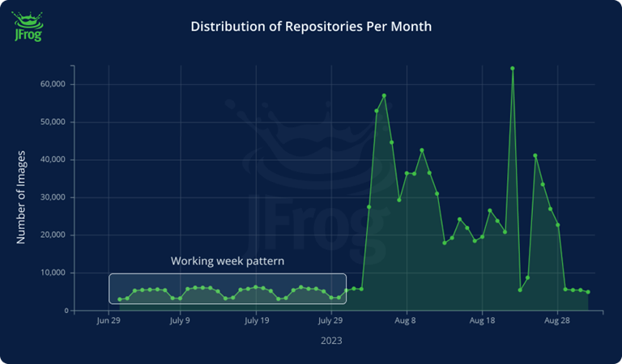Click the 'Working week pattern' annotation label
This screenshot has height=364, width=622.
pos(227,261)
